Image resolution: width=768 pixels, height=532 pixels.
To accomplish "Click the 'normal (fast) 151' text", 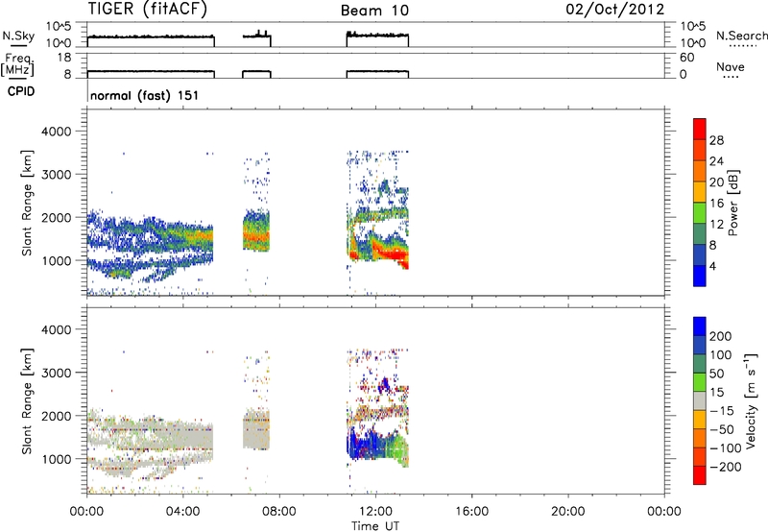I will click(x=145, y=95).
